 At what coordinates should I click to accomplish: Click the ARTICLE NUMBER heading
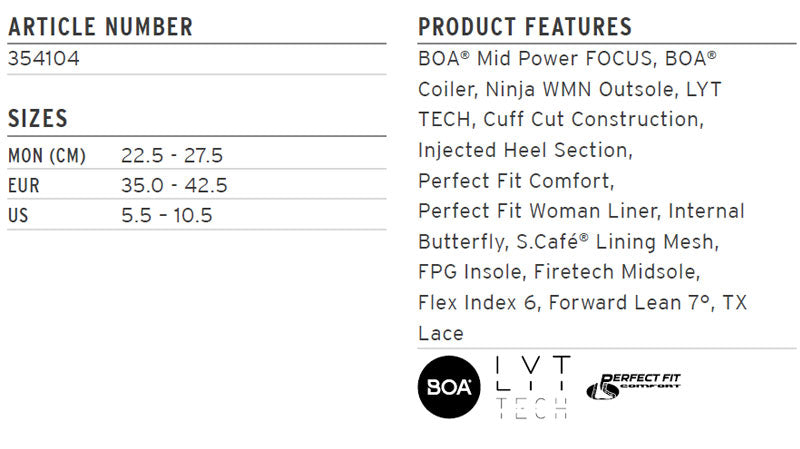pos(101,27)
